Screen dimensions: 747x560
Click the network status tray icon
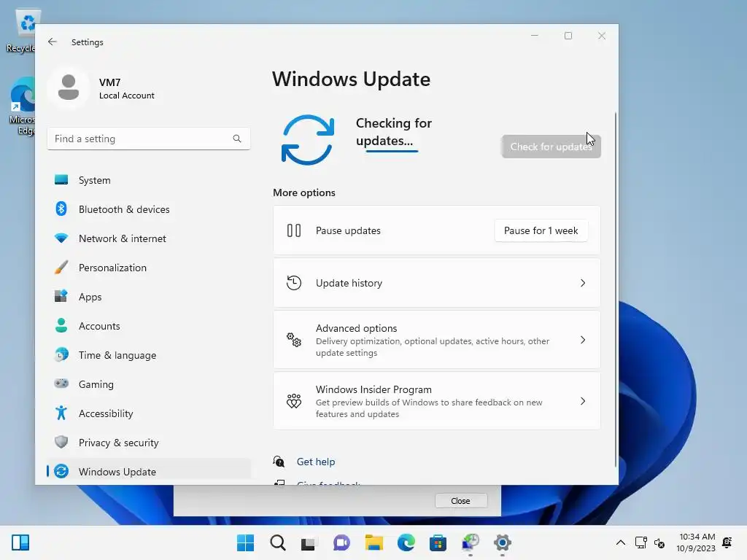[640, 542]
